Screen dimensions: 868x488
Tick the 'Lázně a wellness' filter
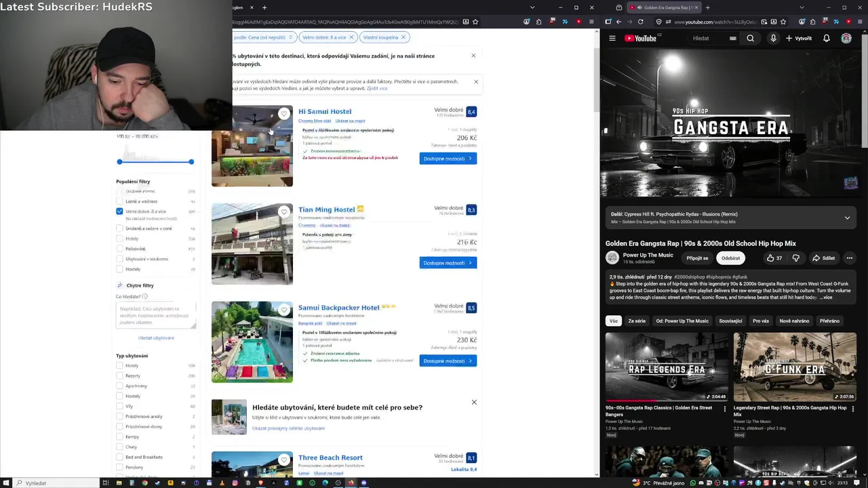(x=119, y=201)
